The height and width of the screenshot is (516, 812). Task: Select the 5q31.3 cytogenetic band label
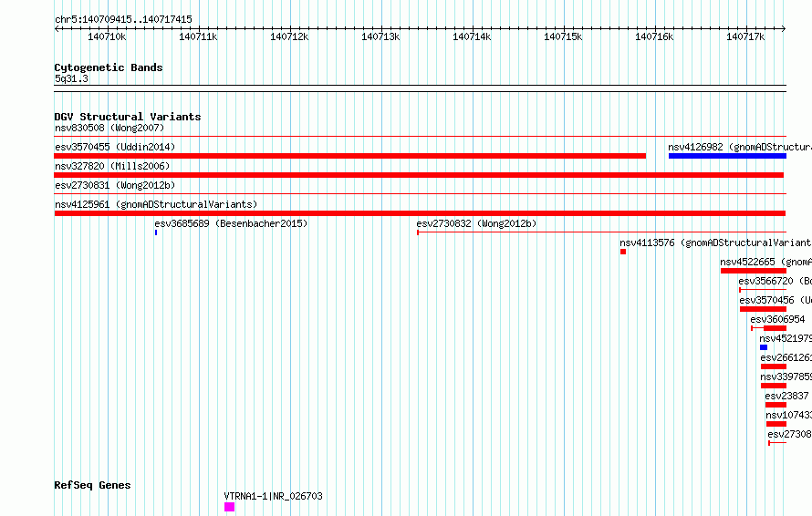click(71, 78)
